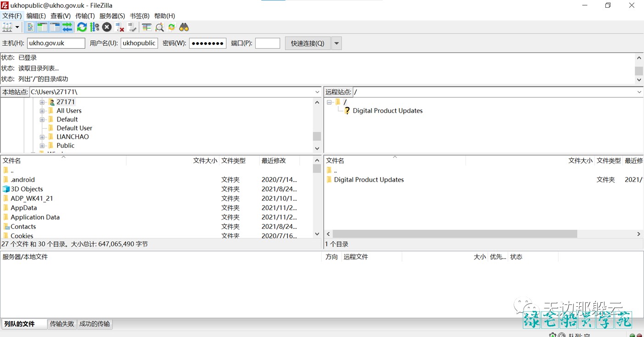Open the 查看(V) menu
The width and height of the screenshot is (644, 337).
(x=61, y=16)
